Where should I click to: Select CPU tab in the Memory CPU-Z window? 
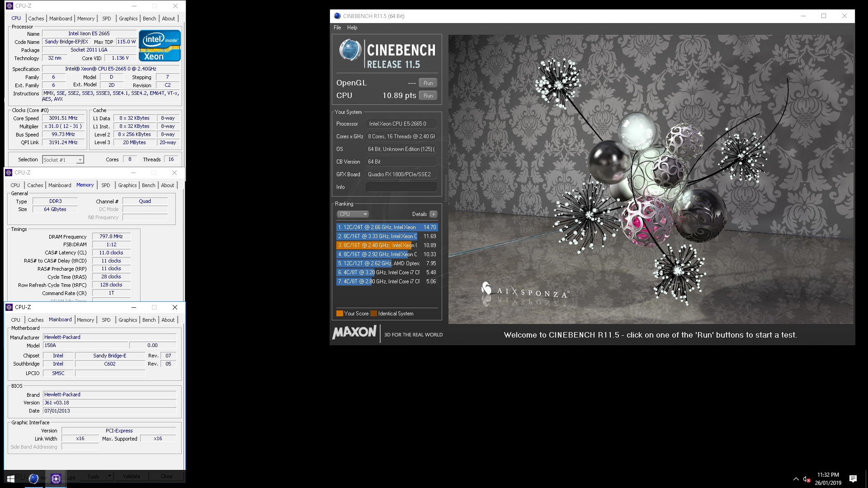[x=15, y=185]
